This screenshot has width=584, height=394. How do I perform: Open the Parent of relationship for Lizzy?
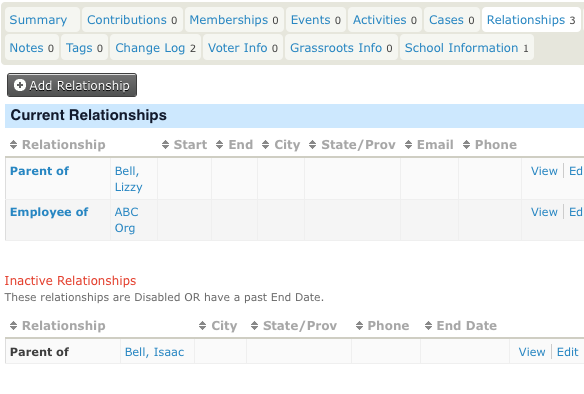(x=39, y=171)
